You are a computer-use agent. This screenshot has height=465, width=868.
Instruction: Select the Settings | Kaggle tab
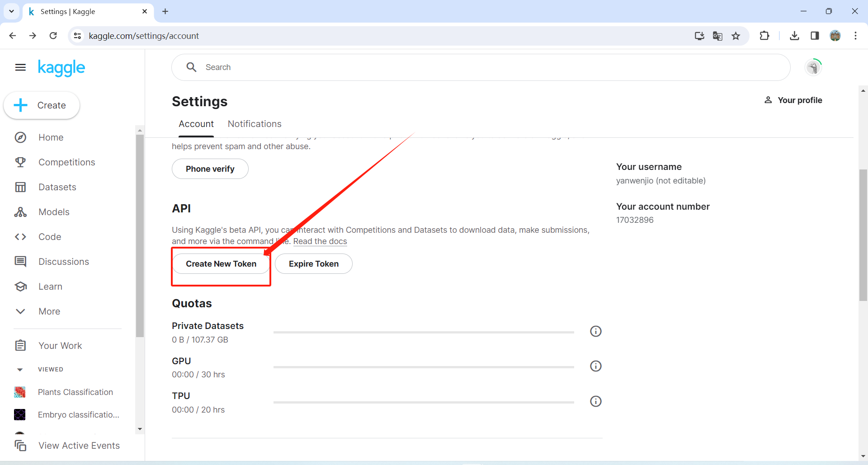coord(88,11)
